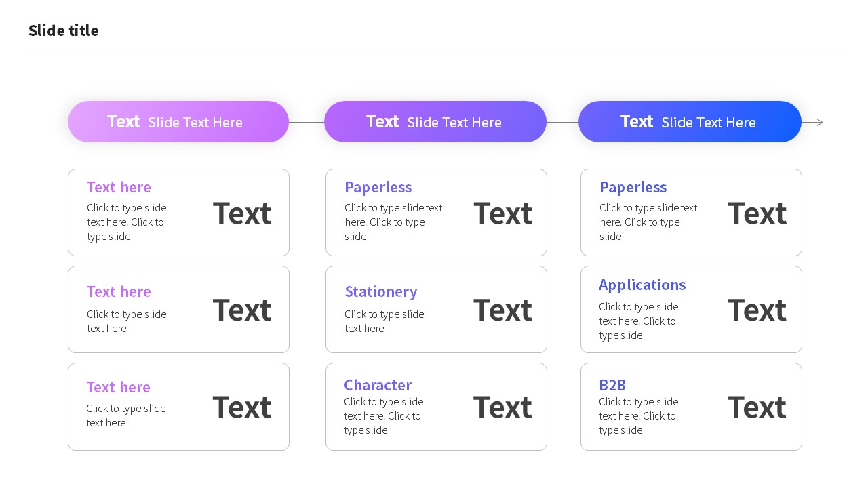
Task: Click large 'Text' in the Stationery card
Action: 502,310
